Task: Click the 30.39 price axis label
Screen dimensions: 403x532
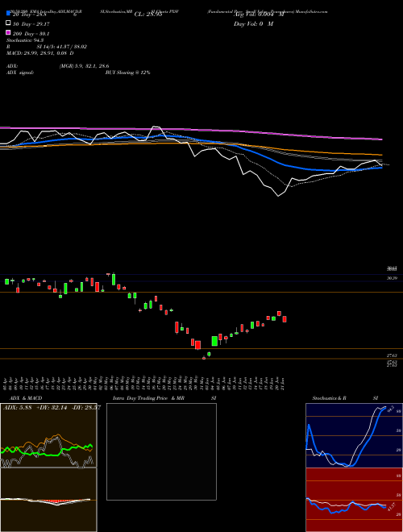Action: pos(392,278)
